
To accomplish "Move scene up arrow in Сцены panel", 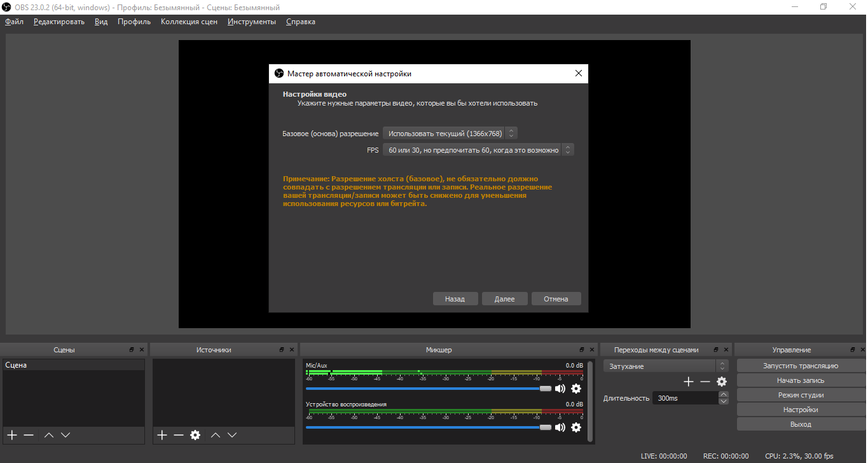I will point(49,435).
